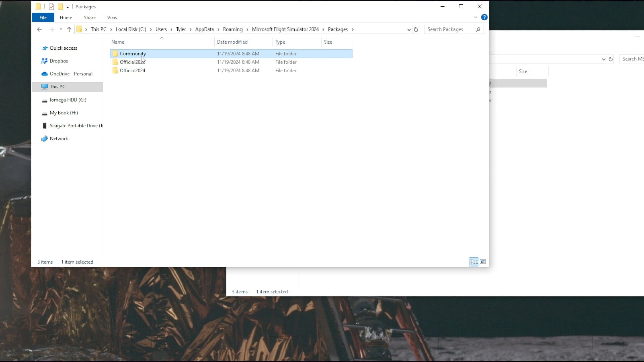Sort by the Date modified column
644x362 pixels.
[232, 42]
